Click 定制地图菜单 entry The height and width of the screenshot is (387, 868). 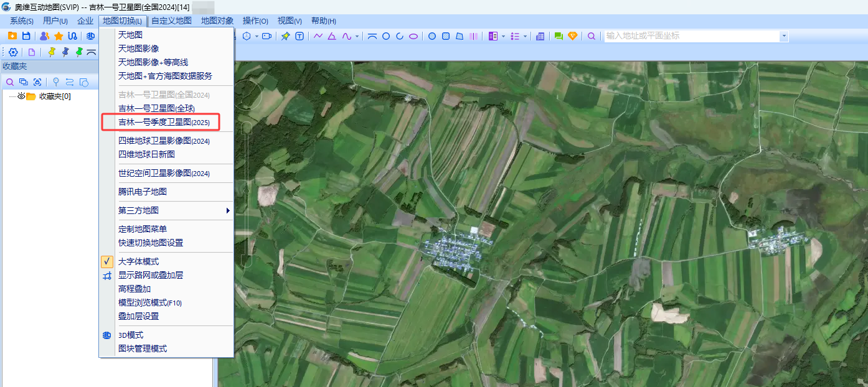coord(143,229)
